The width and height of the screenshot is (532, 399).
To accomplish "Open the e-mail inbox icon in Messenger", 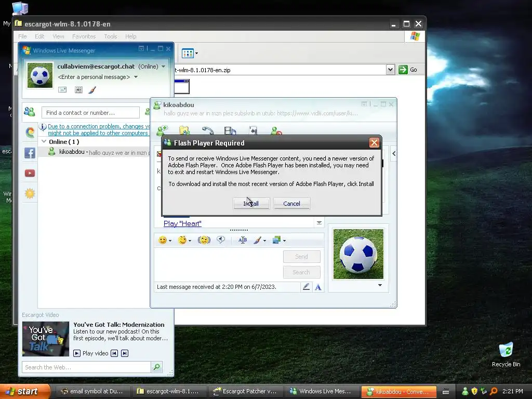I will point(62,89).
